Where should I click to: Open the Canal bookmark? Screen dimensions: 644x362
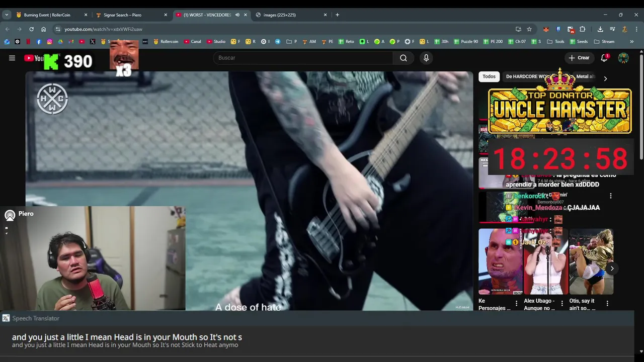tap(192, 42)
